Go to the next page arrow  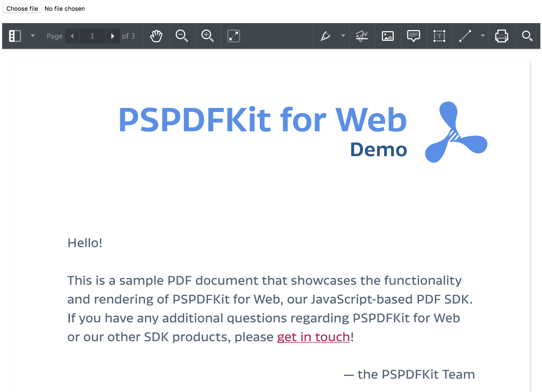click(113, 36)
